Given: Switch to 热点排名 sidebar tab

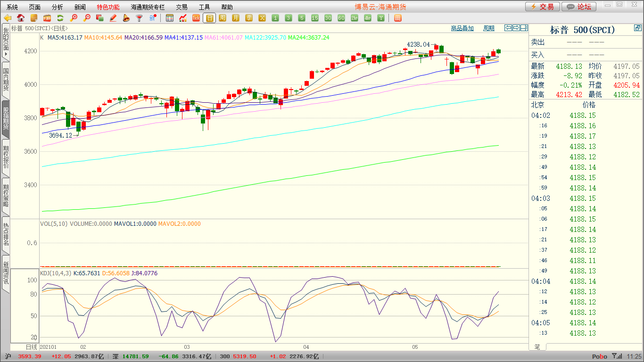Looking at the screenshot, I should (x=6, y=235).
